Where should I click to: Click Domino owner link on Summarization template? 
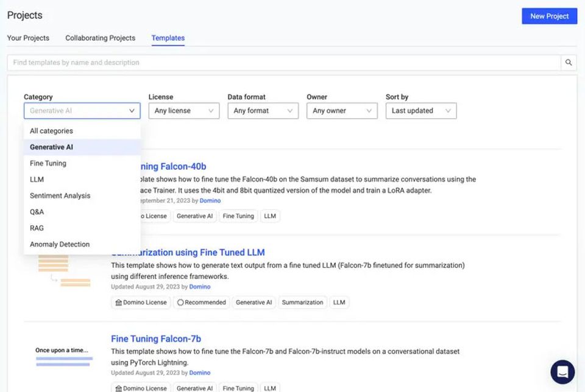point(200,287)
